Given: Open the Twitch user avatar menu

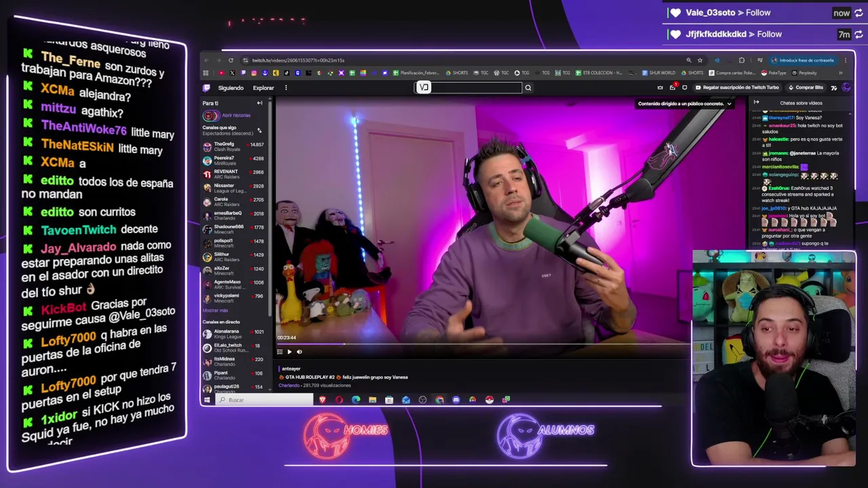Looking at the screenshot, I should 846,87.
